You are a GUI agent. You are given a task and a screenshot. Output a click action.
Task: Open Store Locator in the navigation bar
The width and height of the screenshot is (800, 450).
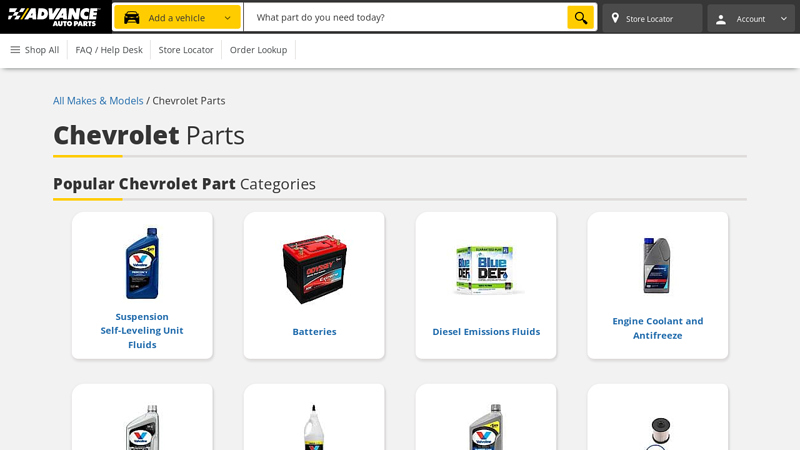click(x=186, y=50)
